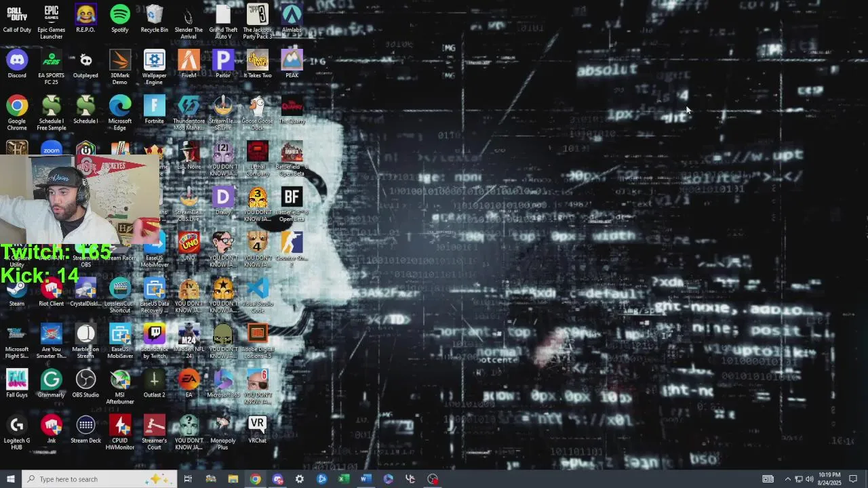Select the Streamer's Court icon
The height and width of the screenshot is (488, 868).
pyautogui.click(x=155, y=431)
